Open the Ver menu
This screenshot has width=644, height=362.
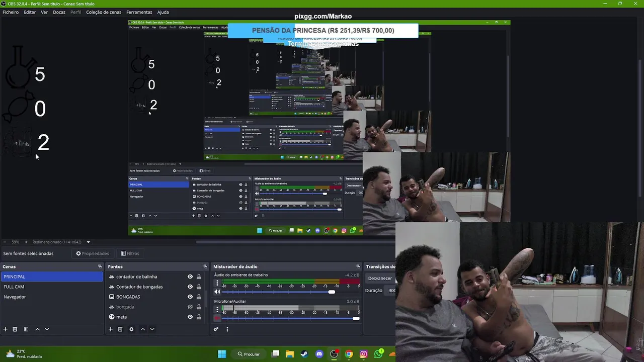[x=44, y=12]
